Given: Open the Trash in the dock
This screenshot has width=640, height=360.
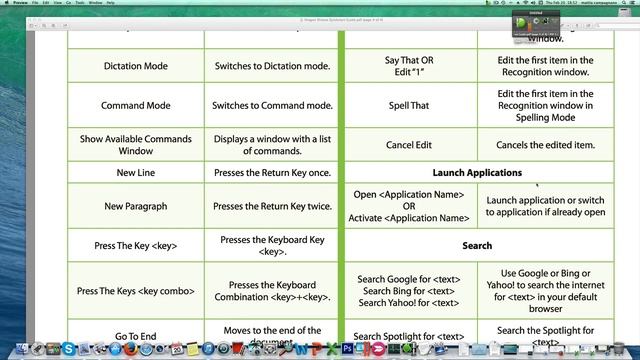Looking at the screenshot, I should point(619,349).
